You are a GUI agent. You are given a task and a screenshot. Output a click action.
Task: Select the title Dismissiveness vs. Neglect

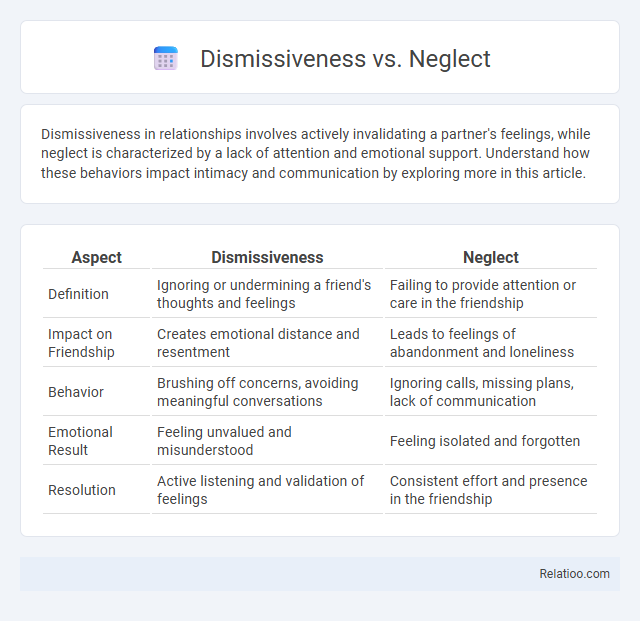point(345,58)
